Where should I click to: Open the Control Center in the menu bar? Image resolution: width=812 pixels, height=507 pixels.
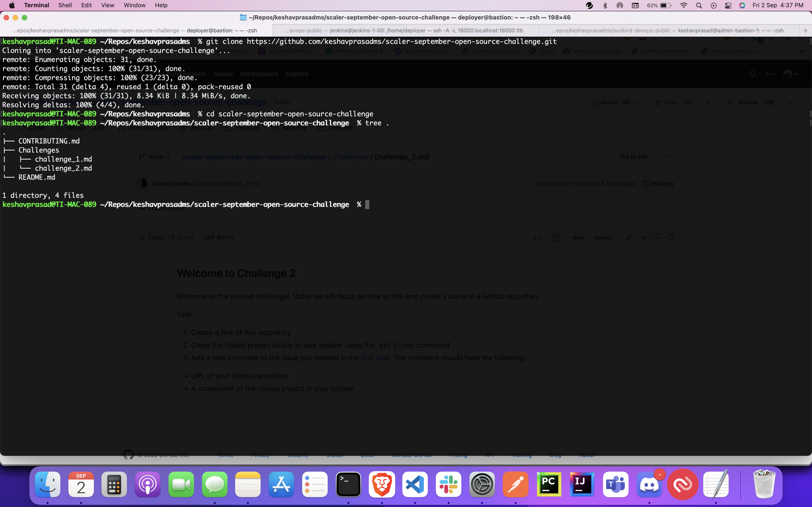tap(728, 5)
